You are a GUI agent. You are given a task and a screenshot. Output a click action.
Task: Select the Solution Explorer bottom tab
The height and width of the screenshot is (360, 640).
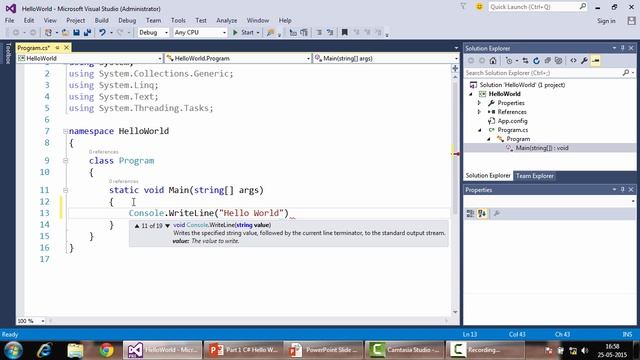pos(488,176)
